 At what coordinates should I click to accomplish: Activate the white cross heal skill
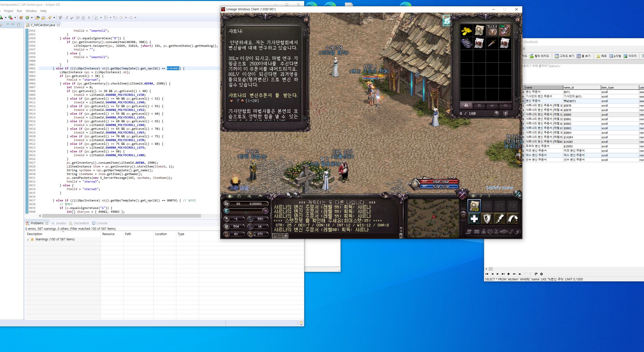[x=474, y=219]
